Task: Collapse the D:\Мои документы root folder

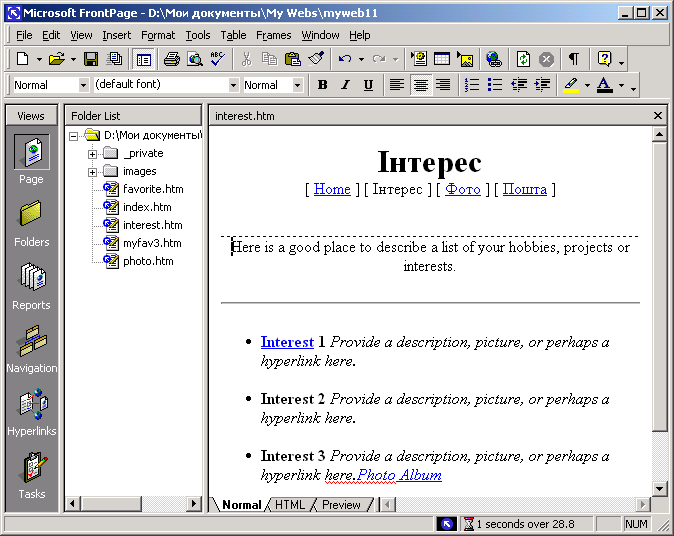Action: (x=74, y=136)
